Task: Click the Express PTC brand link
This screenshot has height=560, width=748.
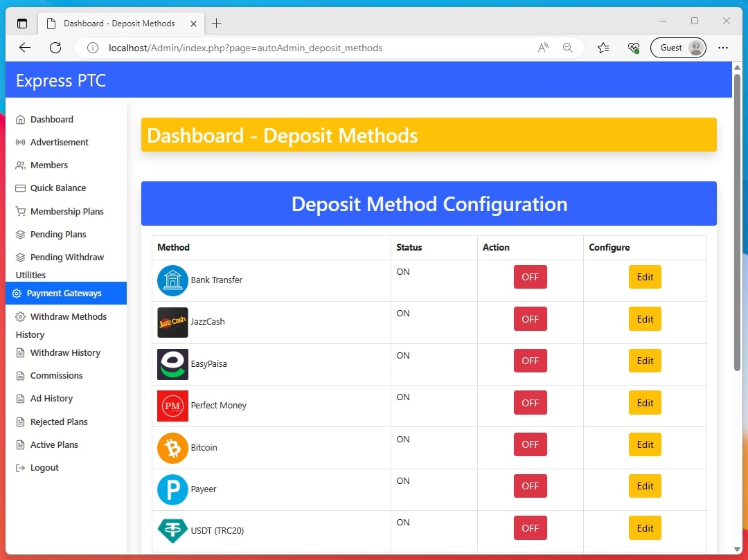Action: pyautogui.click(x=60, y=80)
